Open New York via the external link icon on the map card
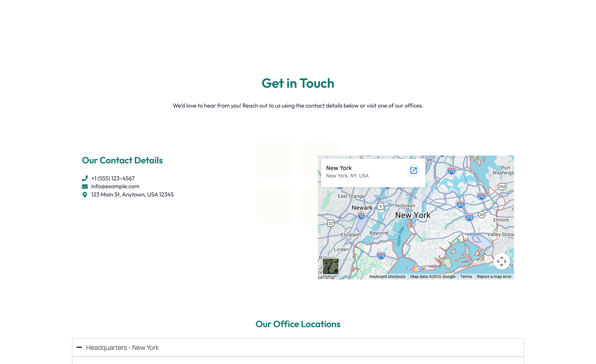Viewport: 596px width, 364px height. coord(413,171)
